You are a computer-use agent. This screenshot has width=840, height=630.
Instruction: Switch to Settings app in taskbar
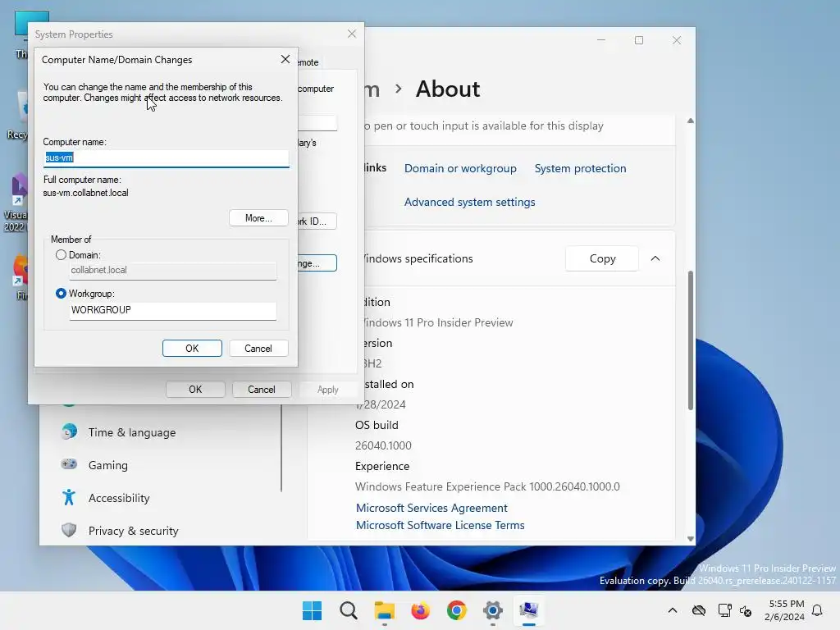tap(492, 610)
